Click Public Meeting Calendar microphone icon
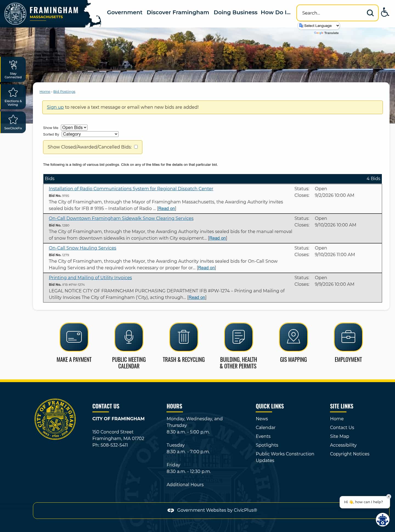395x532 pixels. pos(129,337)
